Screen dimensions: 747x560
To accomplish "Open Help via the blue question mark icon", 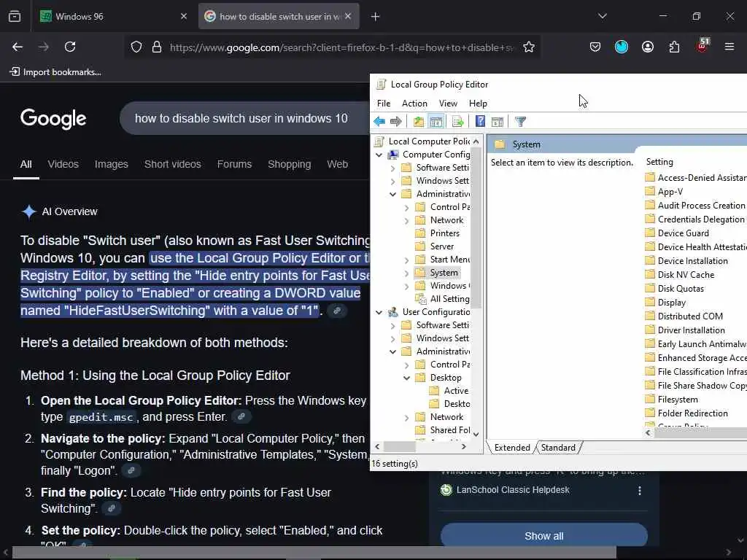I will (x=480, y=122).
